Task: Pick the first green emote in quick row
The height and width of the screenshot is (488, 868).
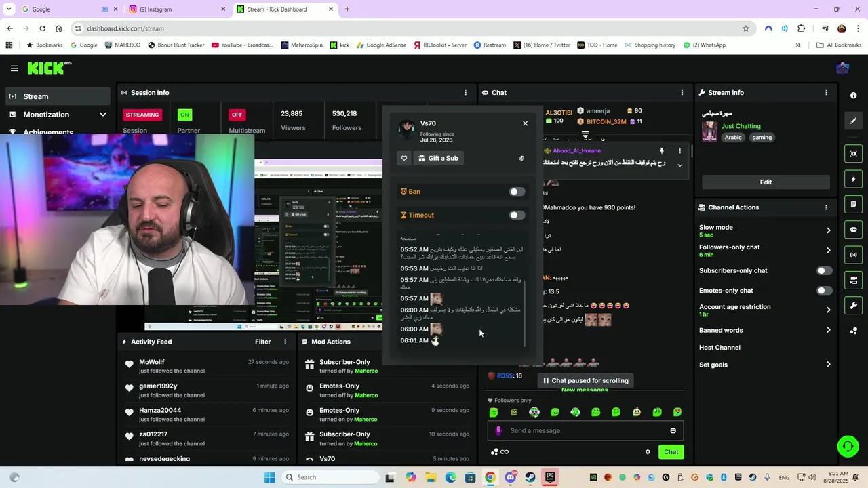Action: 494,412
